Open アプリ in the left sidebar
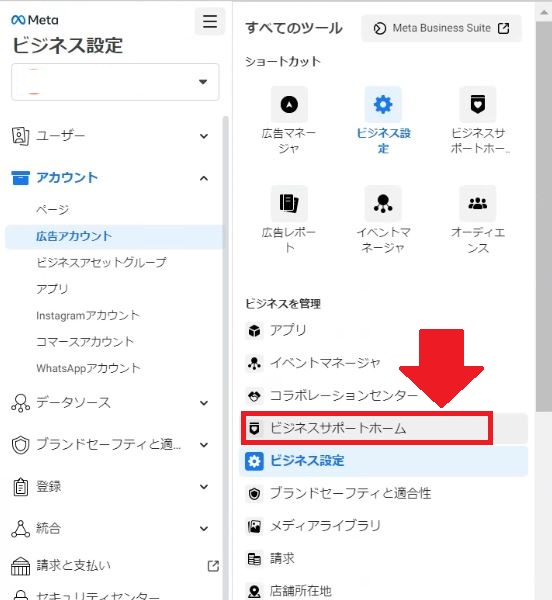This screenshot has width=552, height=600. point(52,289)
